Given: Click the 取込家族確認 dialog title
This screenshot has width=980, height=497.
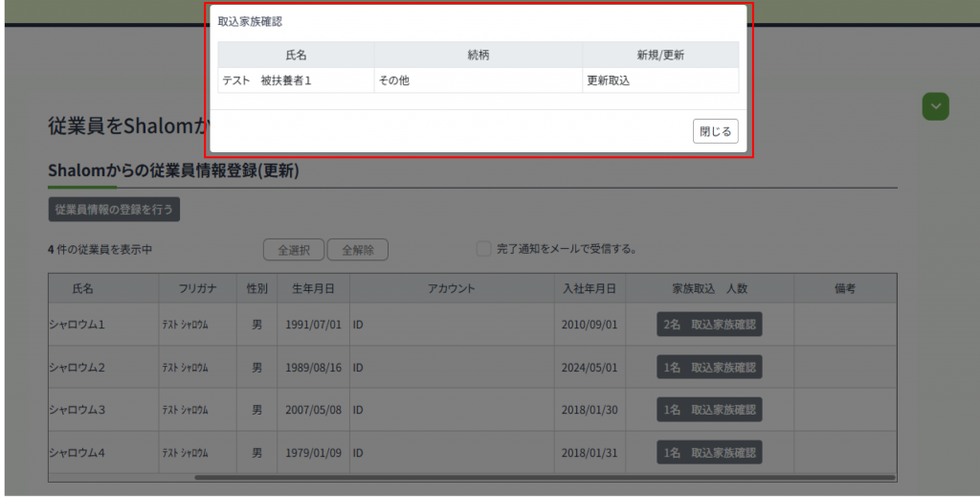Looking at the screenshot, I should click(x=250, y=21).
